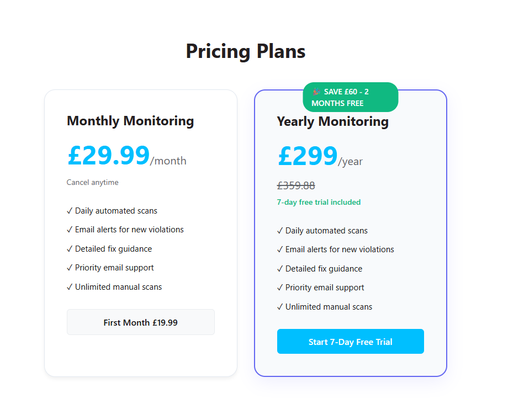524x420 pixels.
Task: Click the checkmark beside monthly Detailed fix guidance
Action: 70,249
